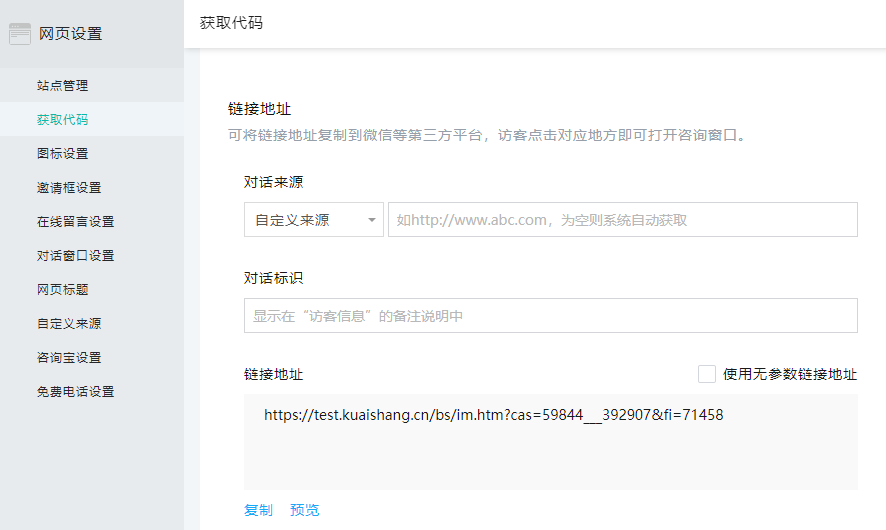The image size is (886, 530).
Task: Click the 对话来源 URL input field
Action: pos(622,220)
